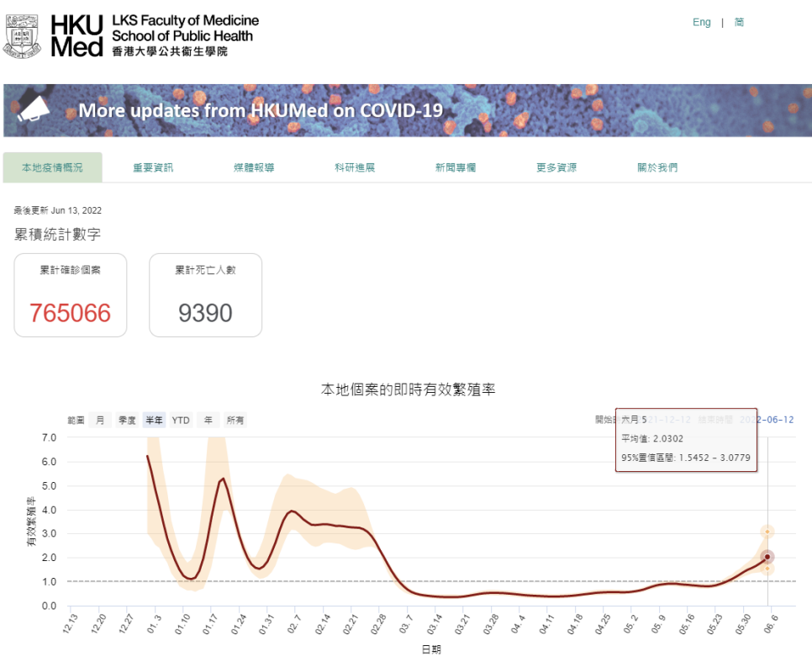The width and height of the screenshot is (812, 662).
Task: Set chart range to 年
Action: tap(208, 420)
